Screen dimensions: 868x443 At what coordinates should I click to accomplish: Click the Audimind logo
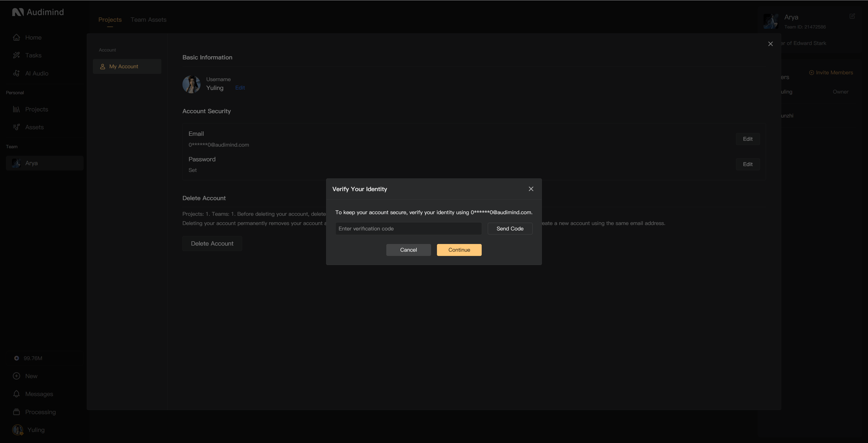click(38, 12)
